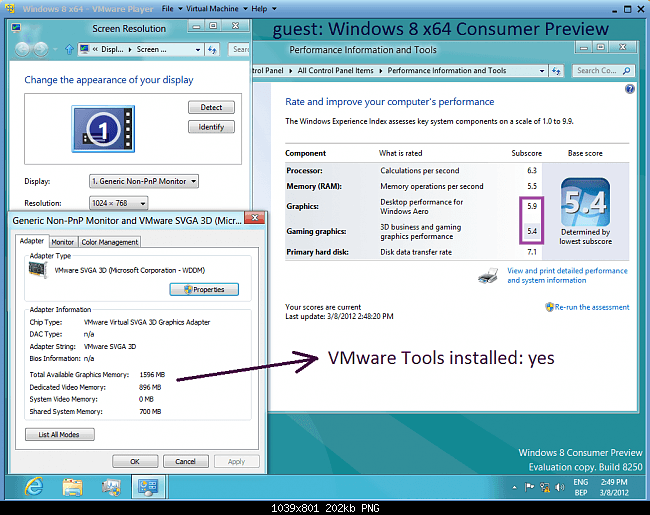This screenshot has width=650, height=515.
Task: Show hidden tray icons arrow
Action: pyautogui.click(x=514, y=488)
